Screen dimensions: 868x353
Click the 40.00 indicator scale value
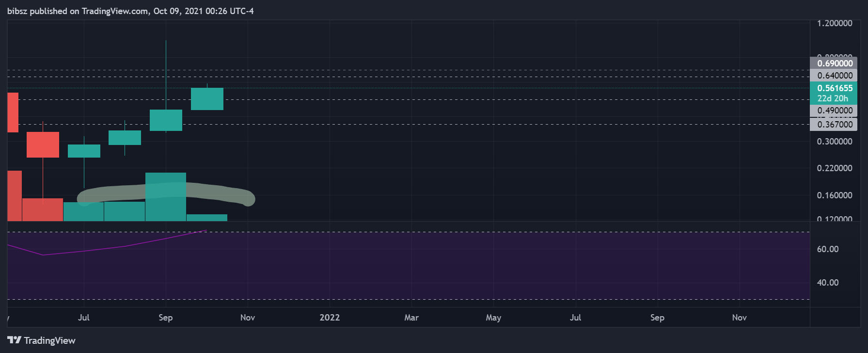828,283
